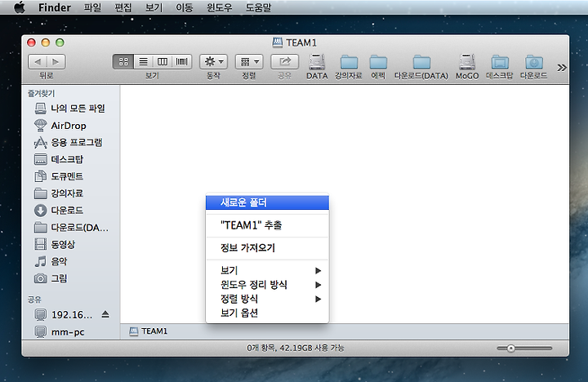Select 동영상 in the sidebar
This screenshot has height=382, width=588.
coord(71,244)
